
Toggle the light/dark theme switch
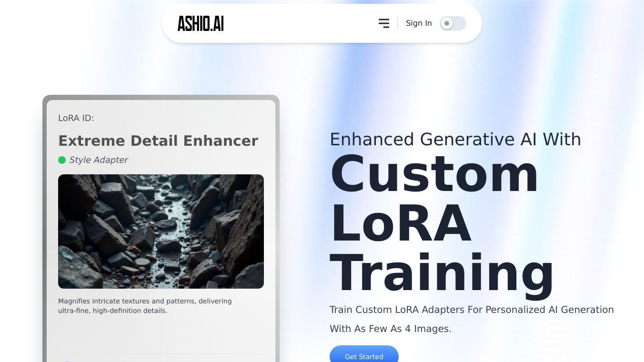tap(453, 23)
